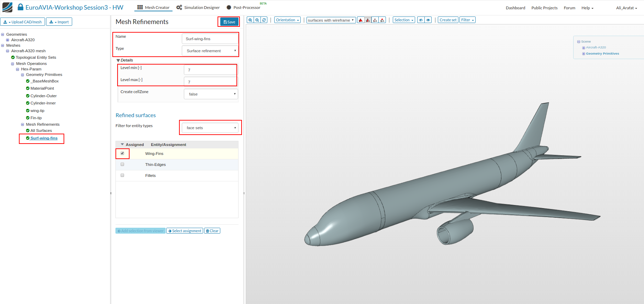The height and width of the screenshot is (304, 644).
Task: Clear the assigned surfaces
Action: (x=212, y=231)
